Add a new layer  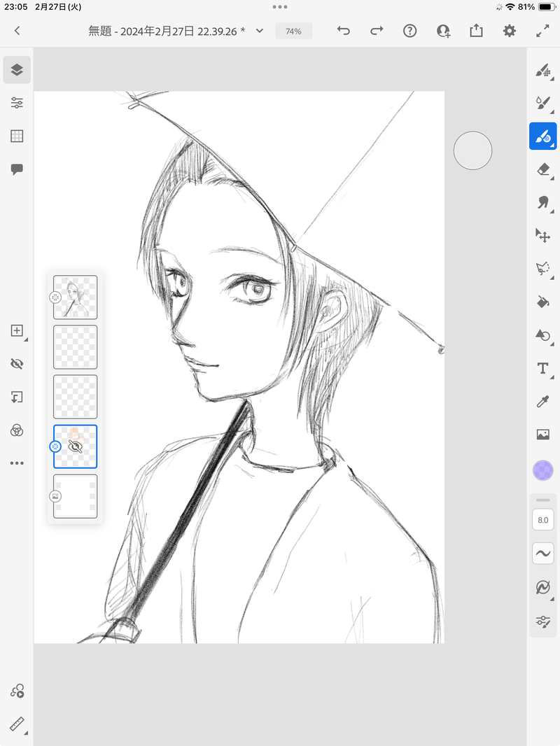(17, 330)
